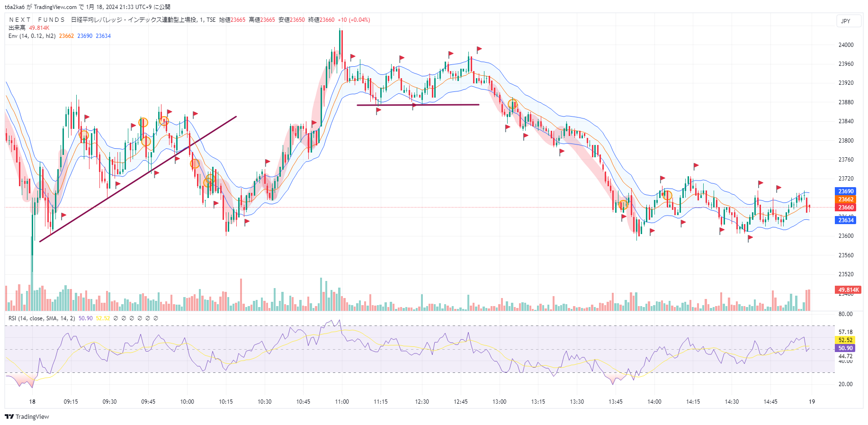Click the 出来高 volume legend label
This screenshot has width=868, height=425.
coord(17,28)
